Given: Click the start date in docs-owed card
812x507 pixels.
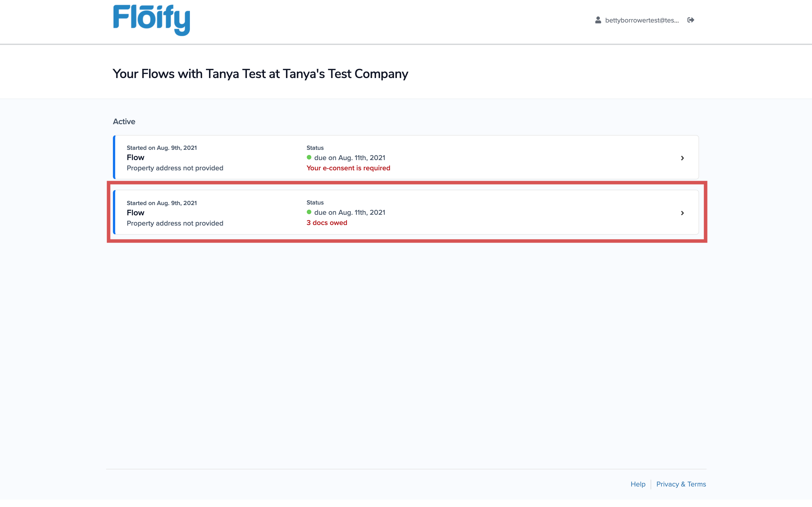Looking at the screenshot, I should (162, 203).
